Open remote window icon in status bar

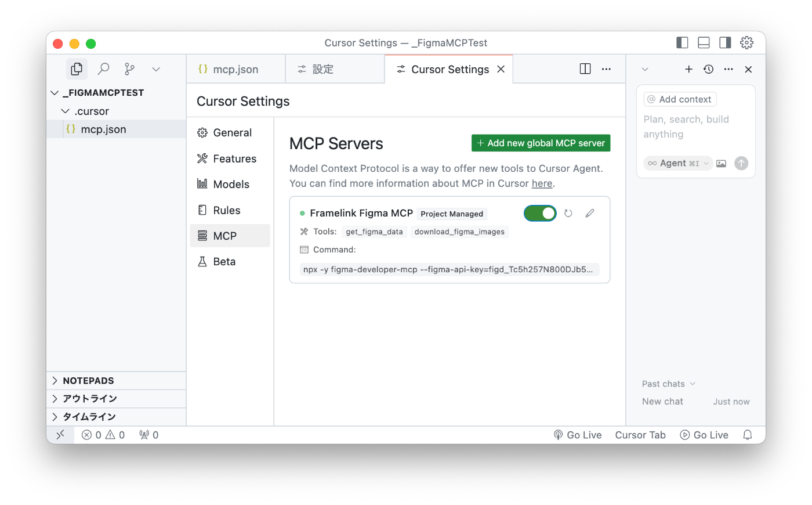pos(60,435)
